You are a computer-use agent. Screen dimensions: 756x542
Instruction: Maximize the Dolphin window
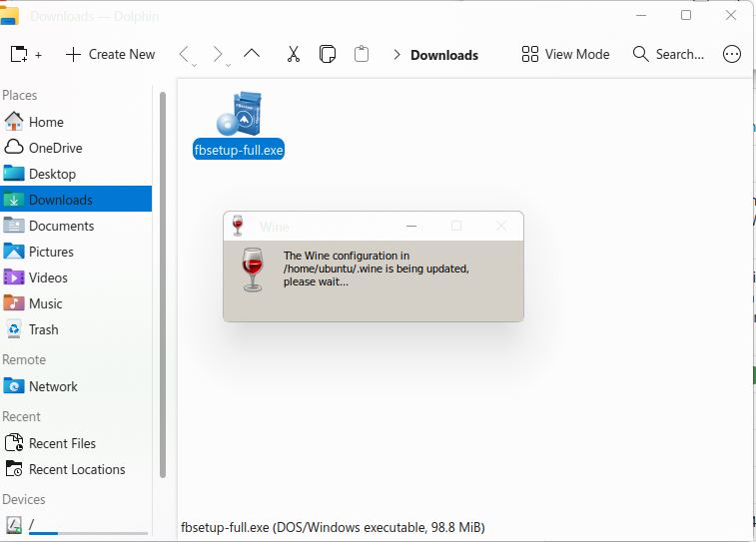(x=686, y=15)
